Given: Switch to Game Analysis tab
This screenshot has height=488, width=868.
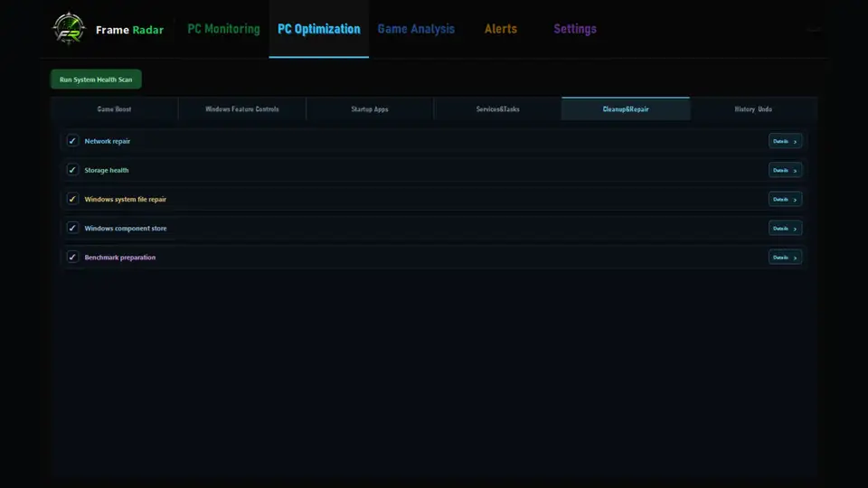Looking at the screenshot, I should coord(416,29).
